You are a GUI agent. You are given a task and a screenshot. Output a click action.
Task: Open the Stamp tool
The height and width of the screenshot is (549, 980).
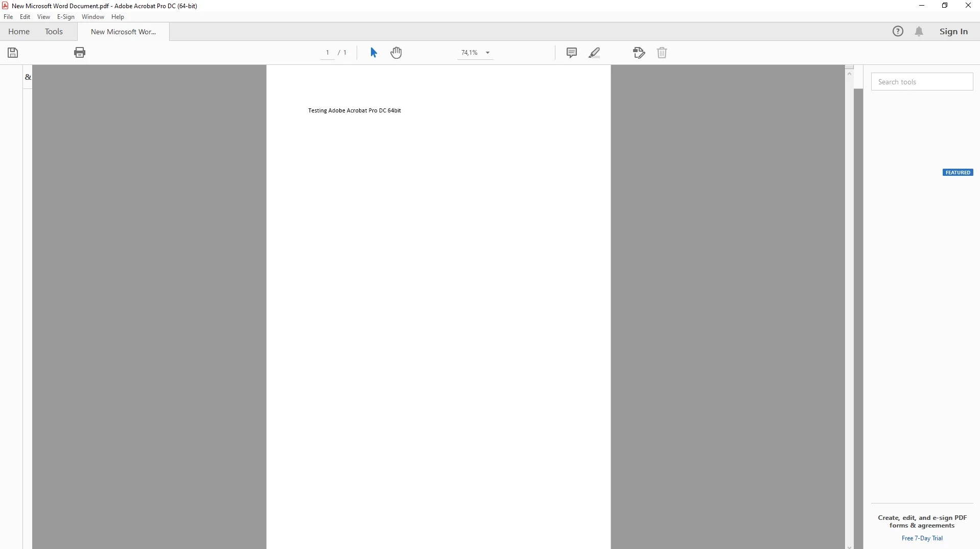[639, 53]
